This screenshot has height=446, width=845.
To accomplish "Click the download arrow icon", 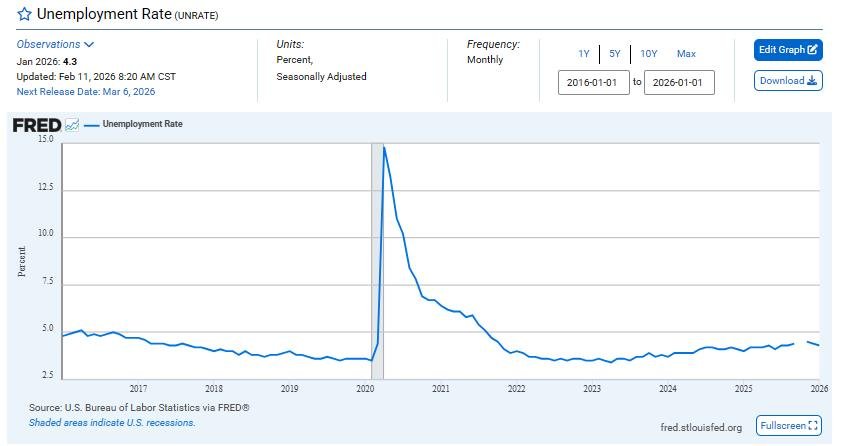I will coord(811,81).
